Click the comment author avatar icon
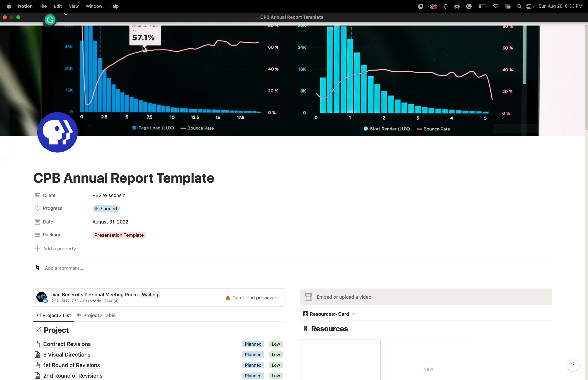588x380 pixels. click(x=37, y=268)
